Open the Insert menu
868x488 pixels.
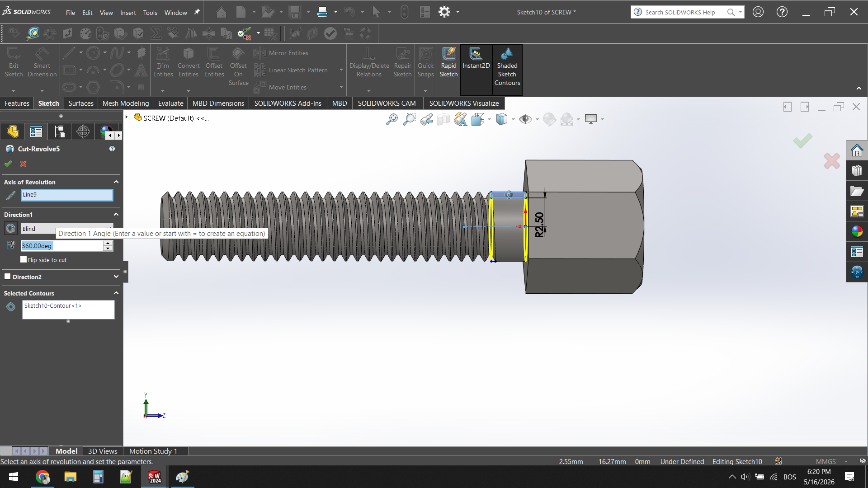tap(128, 13)
